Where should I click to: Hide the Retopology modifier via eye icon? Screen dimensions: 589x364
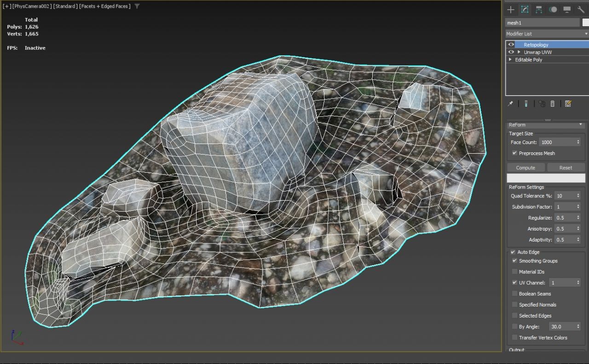(x=511, y=45)
